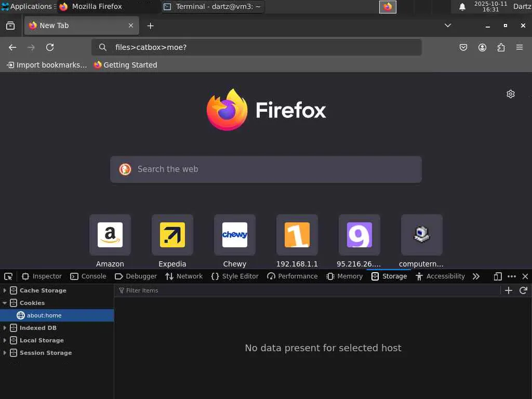The height and width of the screenshot is (399, 532).
Task: Focus the address bar with files>catbox>moe?
Action: 257,47
